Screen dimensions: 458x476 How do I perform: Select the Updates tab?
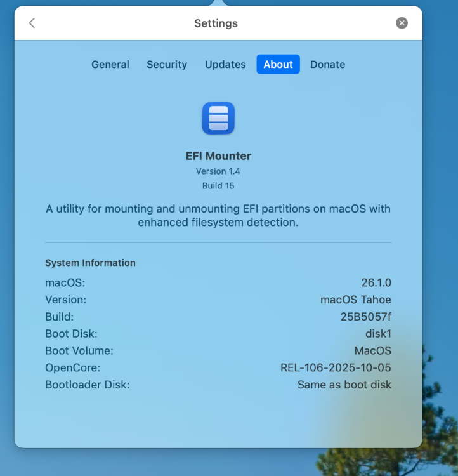click(x=225, y=64)
